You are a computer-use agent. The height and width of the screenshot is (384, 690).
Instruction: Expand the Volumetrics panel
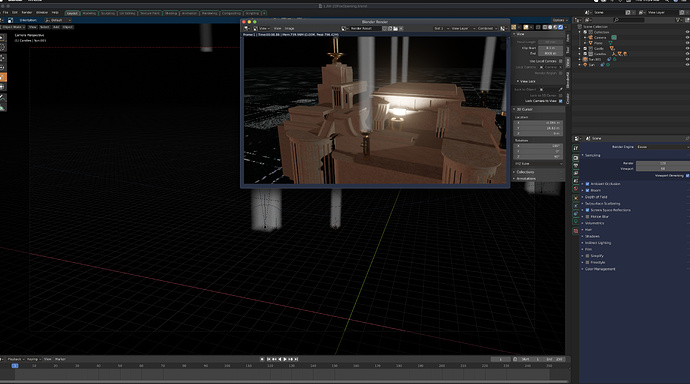tap(594, 223)
